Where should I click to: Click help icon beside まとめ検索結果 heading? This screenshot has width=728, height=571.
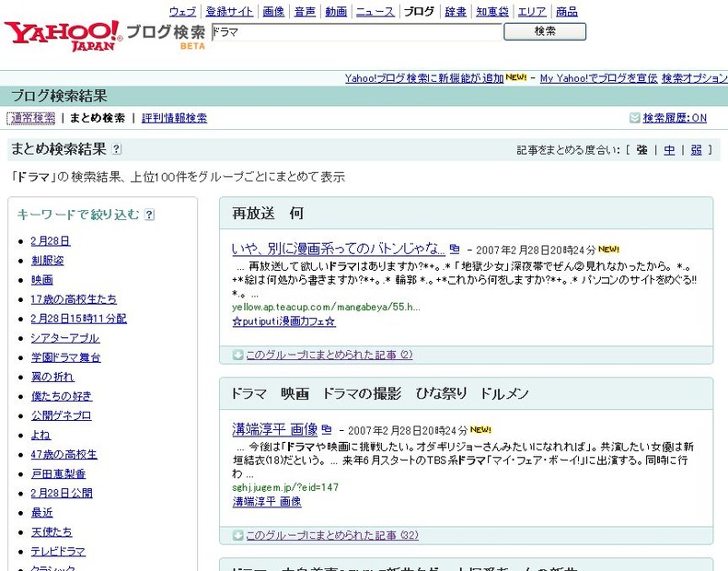tap(117, 150)
